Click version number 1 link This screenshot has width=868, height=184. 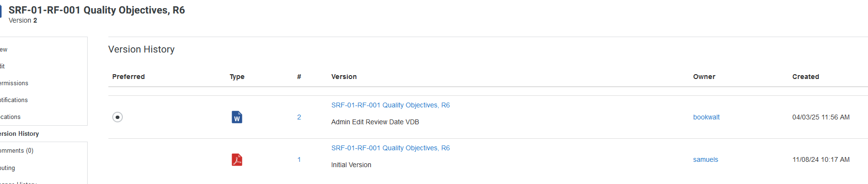tap(299, 159)
